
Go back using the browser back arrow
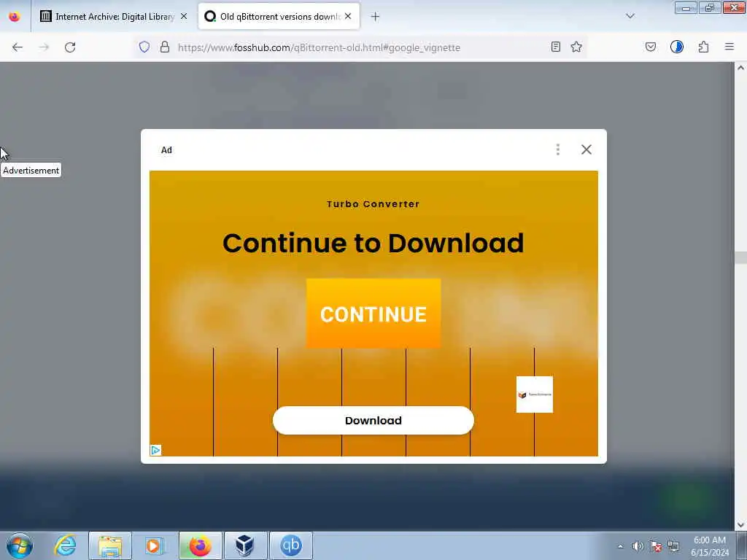[x=18, y=47]
